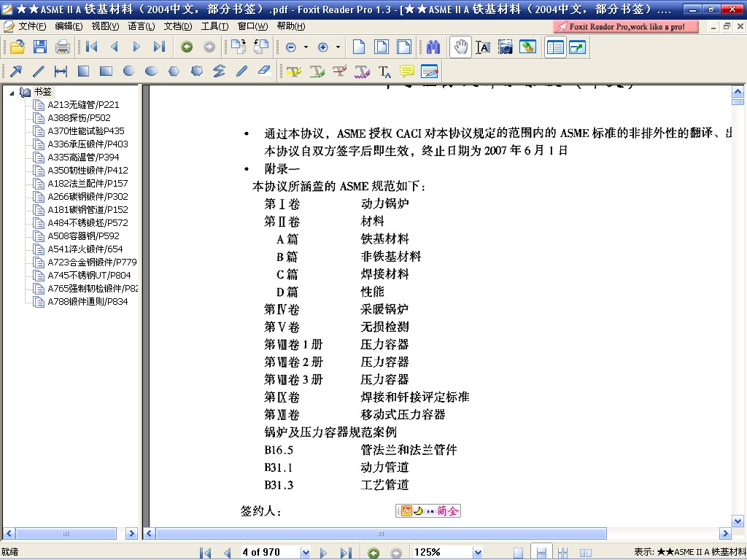Select the highlight text tool

coord(294,71)
